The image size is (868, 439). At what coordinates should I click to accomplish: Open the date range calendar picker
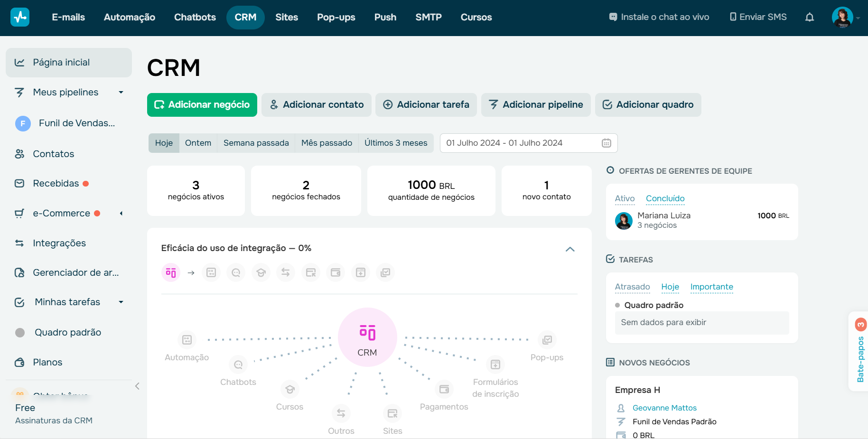click(606, 143)
